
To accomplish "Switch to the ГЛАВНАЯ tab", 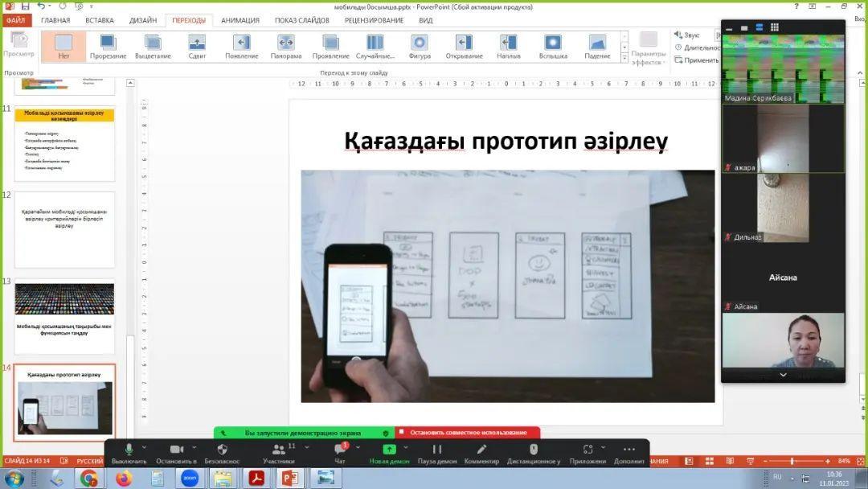I will click(x=55, y=20).
